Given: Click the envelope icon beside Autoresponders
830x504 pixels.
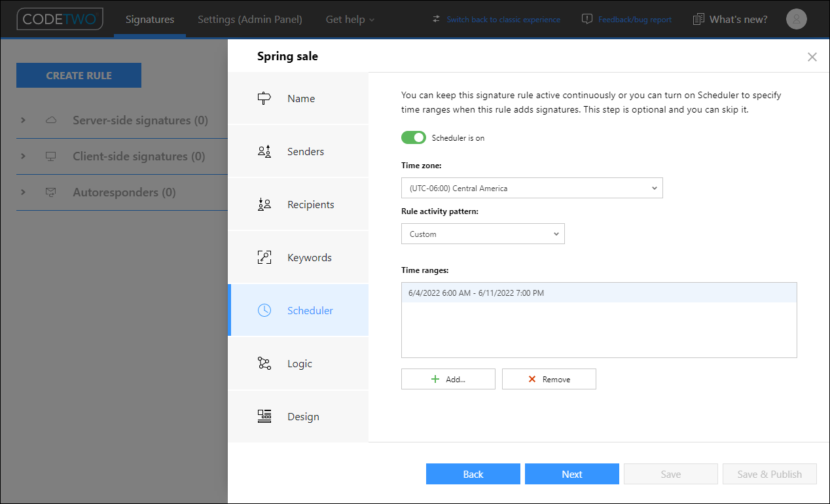Looking at the screenshot, I should pyautogui.click(x=51, y=192).
